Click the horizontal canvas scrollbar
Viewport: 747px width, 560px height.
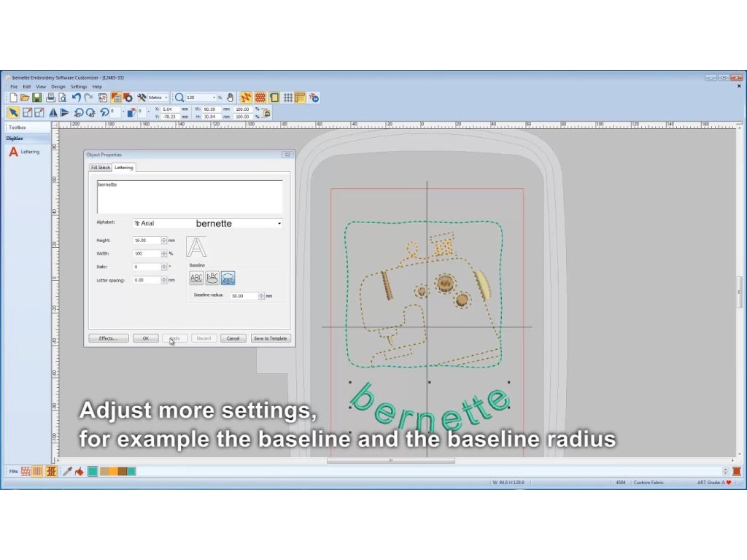[391, 461]
